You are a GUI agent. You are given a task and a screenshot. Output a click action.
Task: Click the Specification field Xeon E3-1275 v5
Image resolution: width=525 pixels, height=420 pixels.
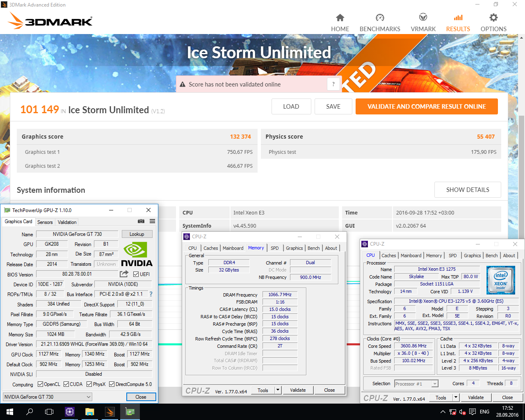pyautogui.click(x=456, y=301)
